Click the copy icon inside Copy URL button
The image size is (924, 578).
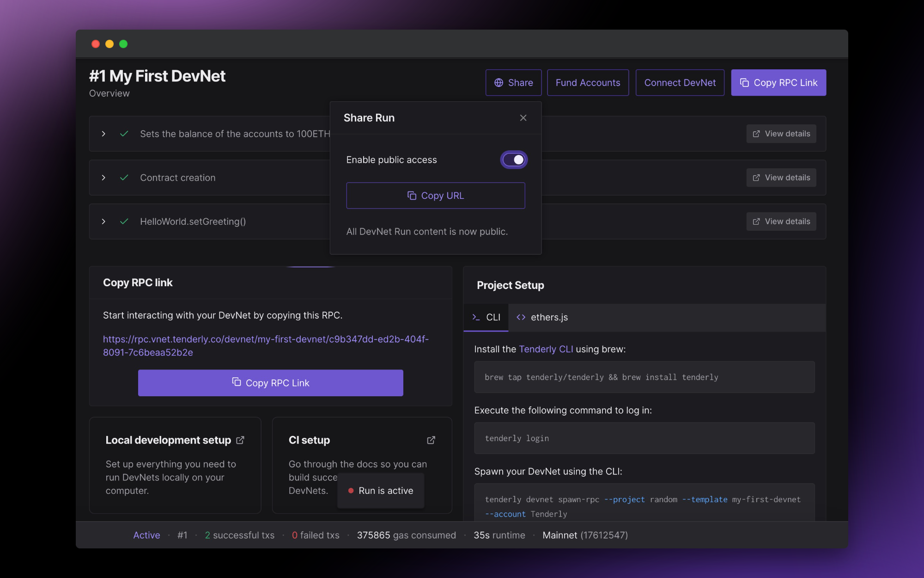pyautogui.click(x=411, y=195)
